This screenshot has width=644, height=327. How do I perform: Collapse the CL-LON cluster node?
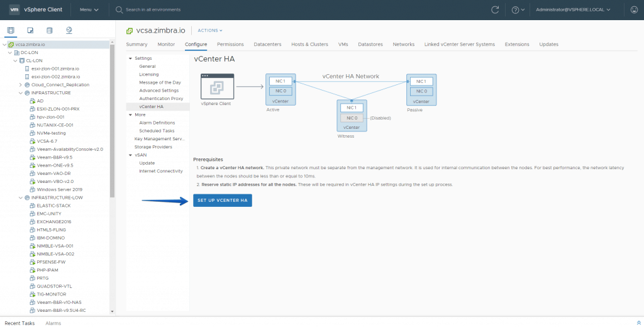click(x=15, y=61)
